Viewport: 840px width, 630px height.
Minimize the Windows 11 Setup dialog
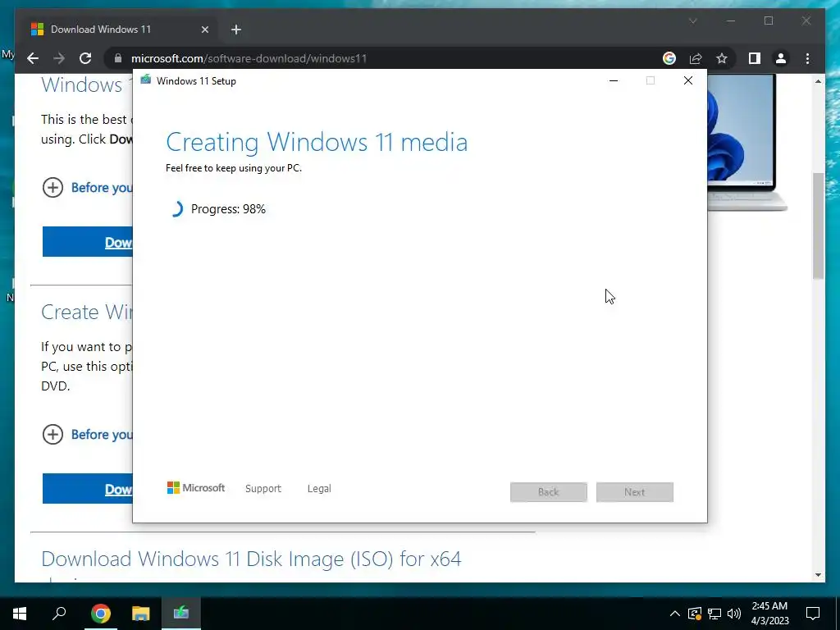click(614, 81)
